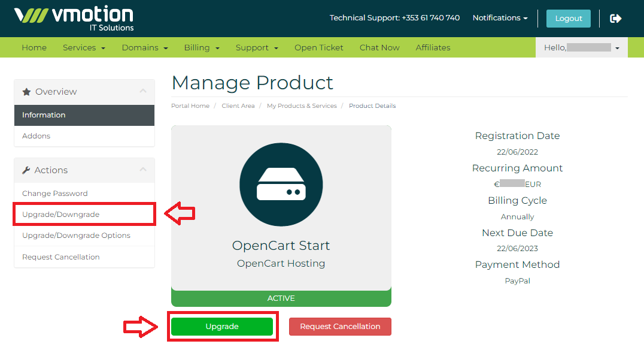Open the Open Ticket page
644x344 pixels.
319,48
